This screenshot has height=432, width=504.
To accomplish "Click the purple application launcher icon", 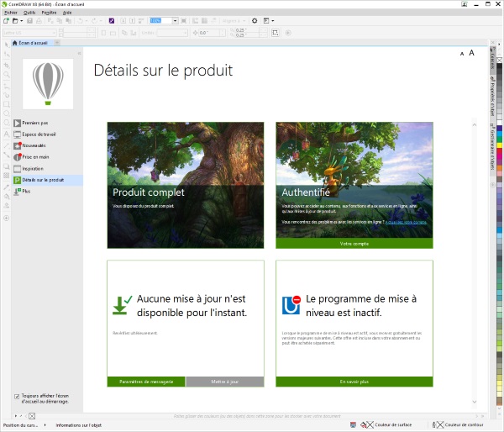I will pyautogui.click(x=112, y=20).
